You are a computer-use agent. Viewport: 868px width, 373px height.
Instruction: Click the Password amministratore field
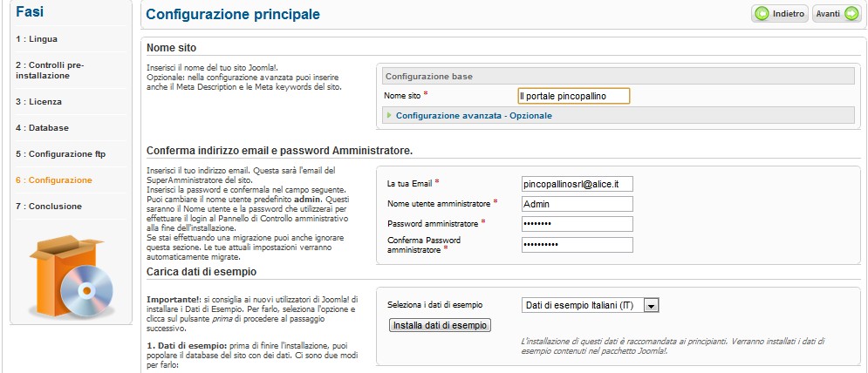577,224
